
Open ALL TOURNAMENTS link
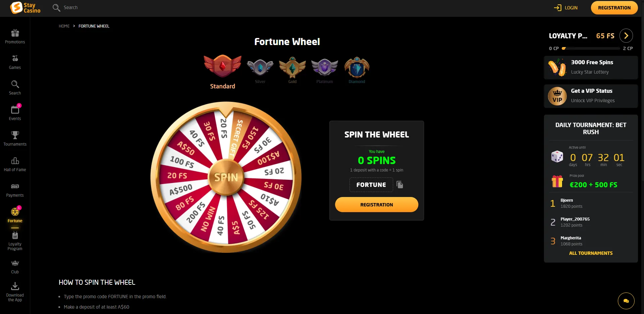click(591, 253)
